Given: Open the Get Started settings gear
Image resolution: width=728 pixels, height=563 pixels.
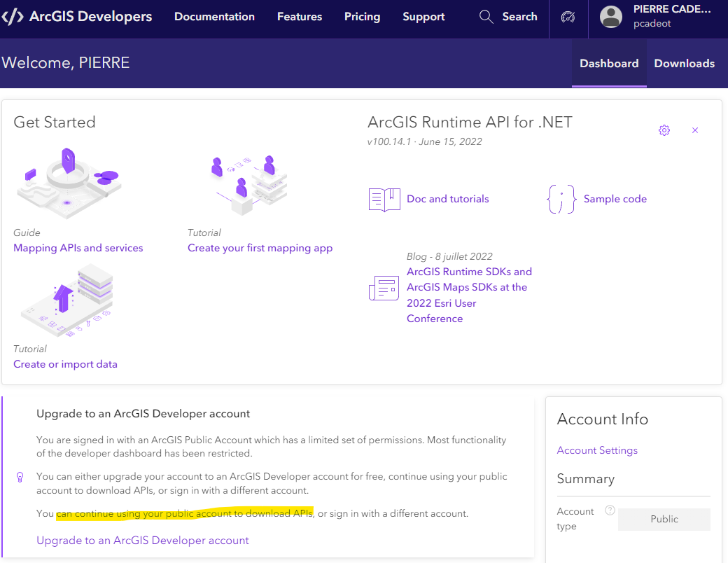Looking at the screenshot, I should pyautogui.click(x=664, y=130).
